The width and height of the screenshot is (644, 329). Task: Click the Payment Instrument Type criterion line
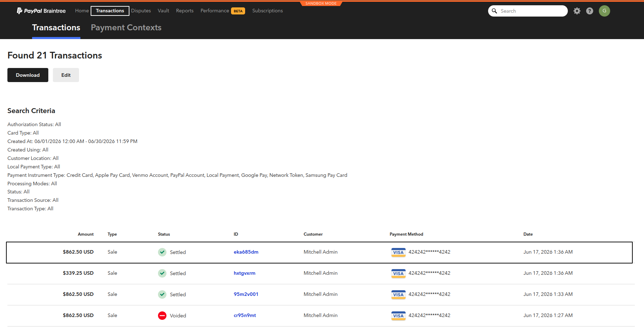tap(177, 175)
